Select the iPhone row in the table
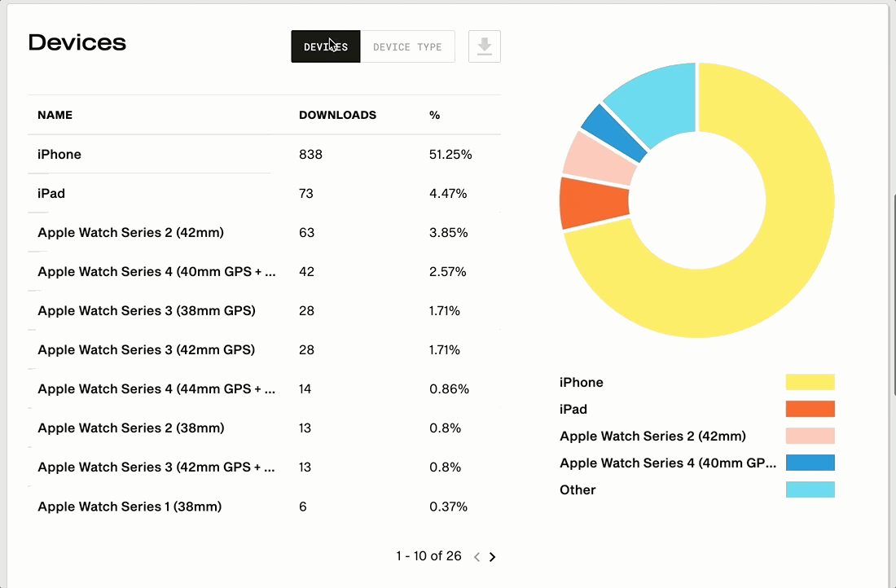 click(x=264, y=154)
